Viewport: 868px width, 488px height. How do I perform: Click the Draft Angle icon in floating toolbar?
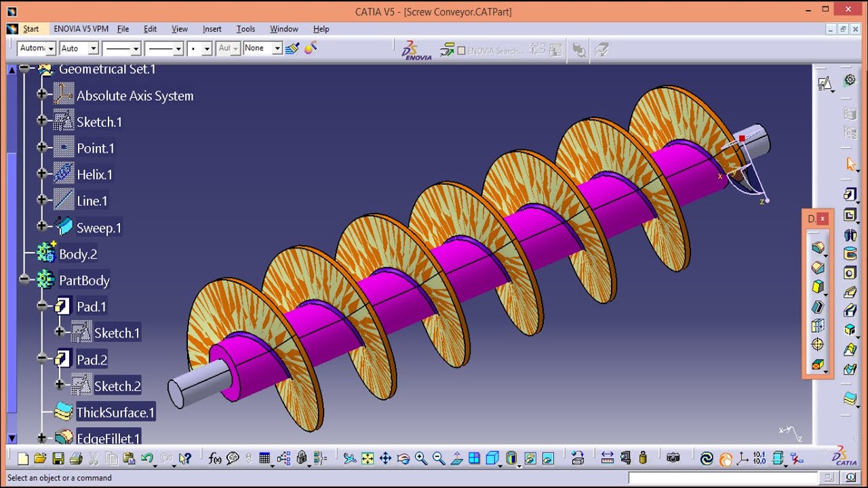[x=818, y=287]
